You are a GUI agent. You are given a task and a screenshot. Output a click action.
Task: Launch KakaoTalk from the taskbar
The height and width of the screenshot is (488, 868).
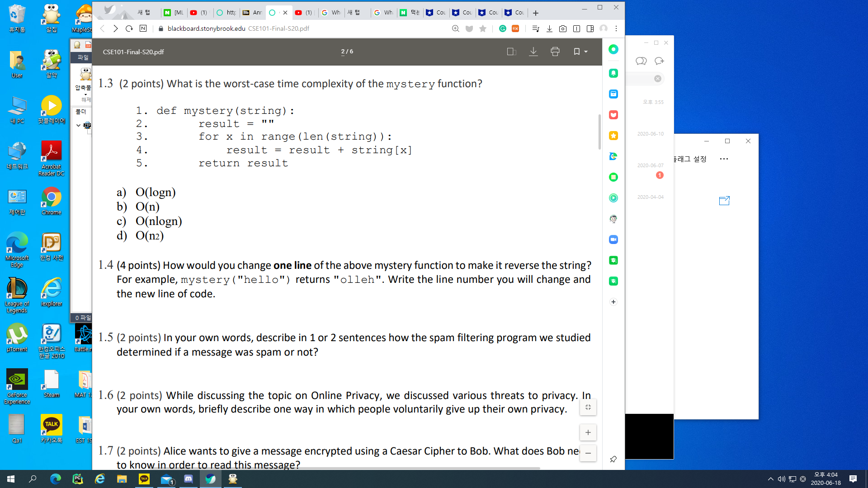coord(144,479)
